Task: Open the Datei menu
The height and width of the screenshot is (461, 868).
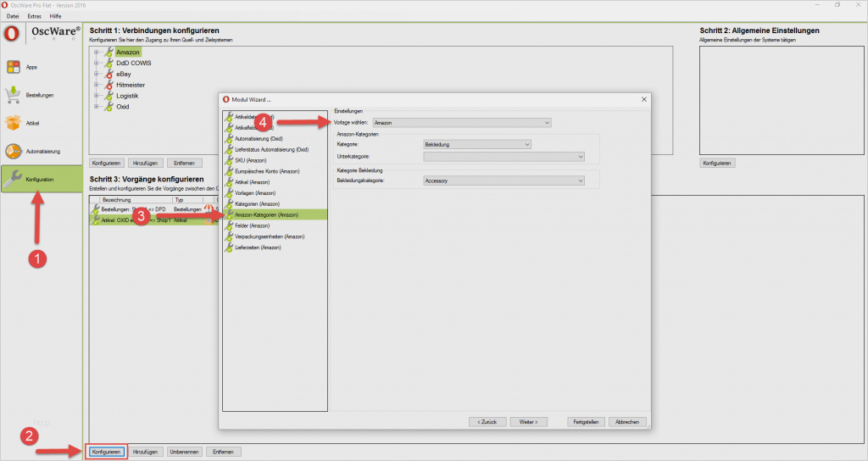Action: pos(13,16)
